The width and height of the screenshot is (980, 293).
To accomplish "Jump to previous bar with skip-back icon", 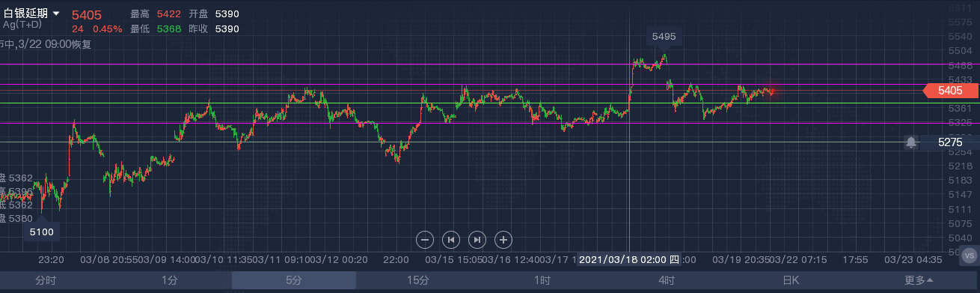I will tap(450, 240).
